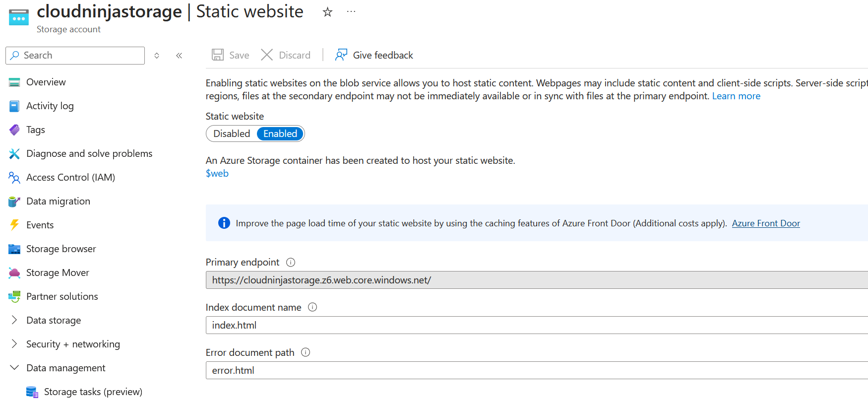868x406 pixels.
Task: Collapse the Data management section
Action: pos(14,368)
